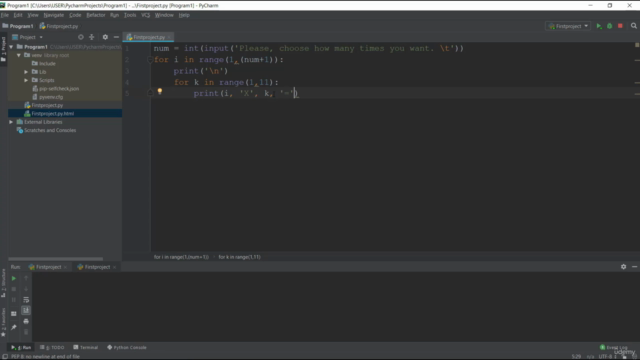Viewport: 640px width, 360px height.
Task: Hide the Project tool window
Action: pos(116,37)
